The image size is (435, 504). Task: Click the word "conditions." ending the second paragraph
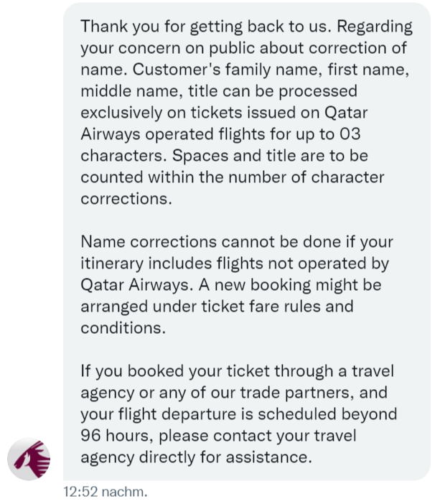(x=123, y=328)
